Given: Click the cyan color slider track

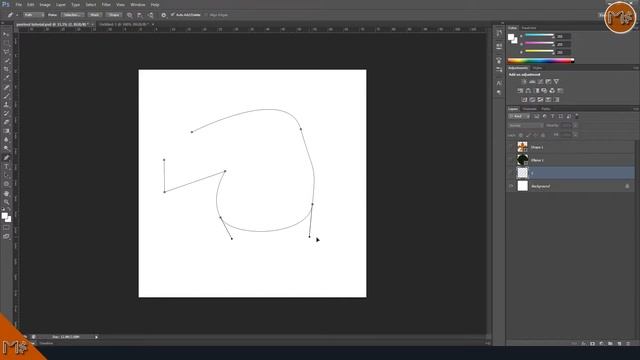Looking at the screenshot, I should (x=539, y=36).
